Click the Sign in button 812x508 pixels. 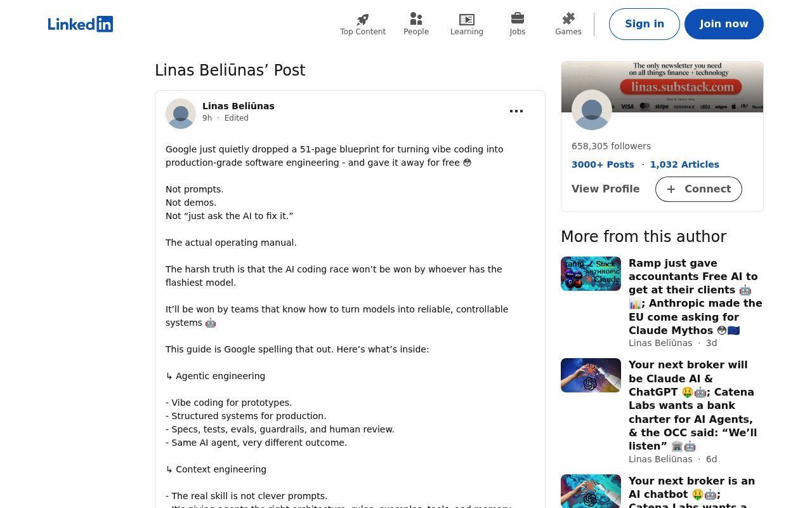point(645,24)
